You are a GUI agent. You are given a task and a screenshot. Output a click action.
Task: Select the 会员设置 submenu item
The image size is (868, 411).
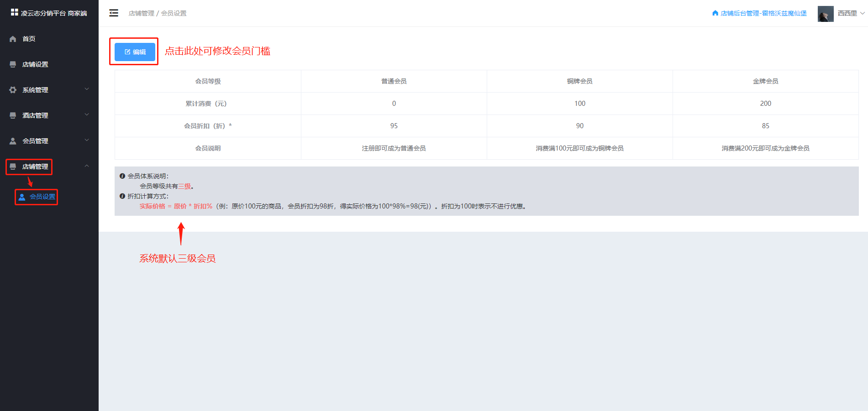pos(49,197)
